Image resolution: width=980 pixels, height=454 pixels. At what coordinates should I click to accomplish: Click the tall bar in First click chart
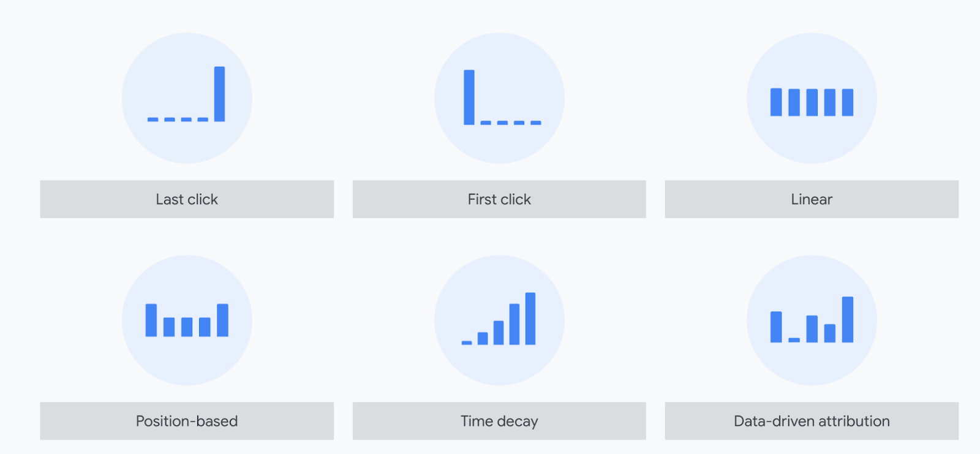469,97
